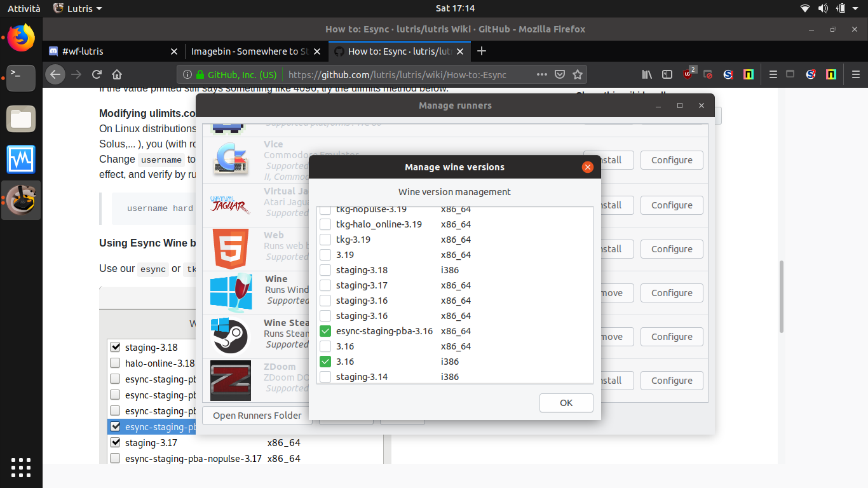Viewport: 868px width, 488px height.
Task: Uncheck the 3.16 i386 wine version
Action: 325,362
